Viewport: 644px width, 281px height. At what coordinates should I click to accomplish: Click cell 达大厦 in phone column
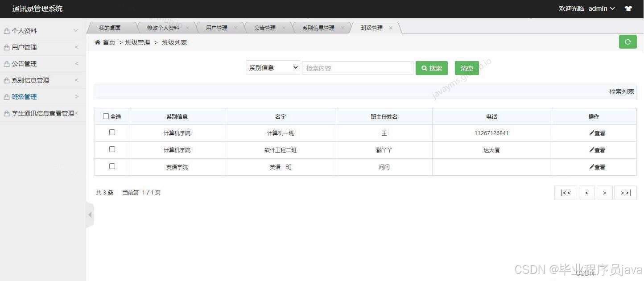click(491, 150)
